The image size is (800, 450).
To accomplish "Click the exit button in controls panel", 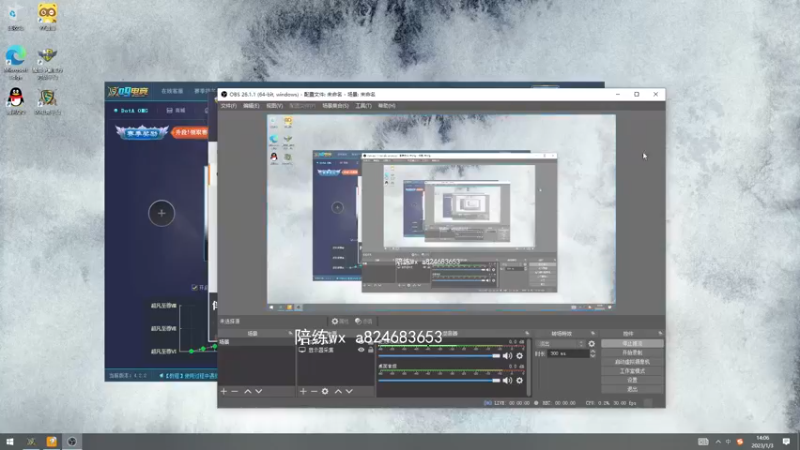I will click(x=632, y=389).
